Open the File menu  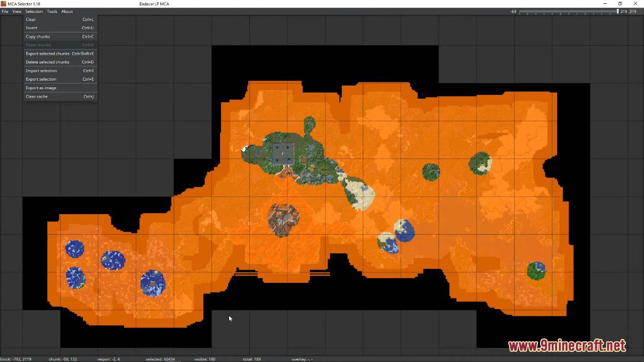point(5,11)
